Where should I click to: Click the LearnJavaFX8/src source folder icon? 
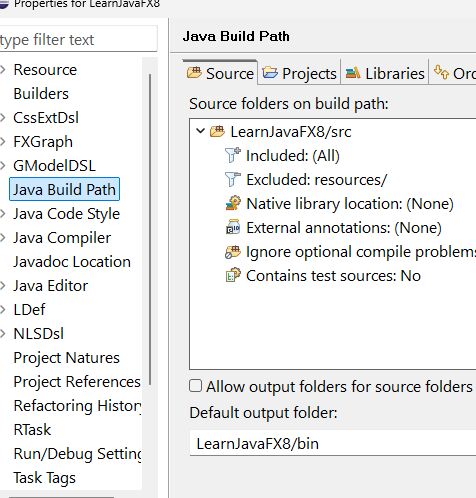point(217,132)
